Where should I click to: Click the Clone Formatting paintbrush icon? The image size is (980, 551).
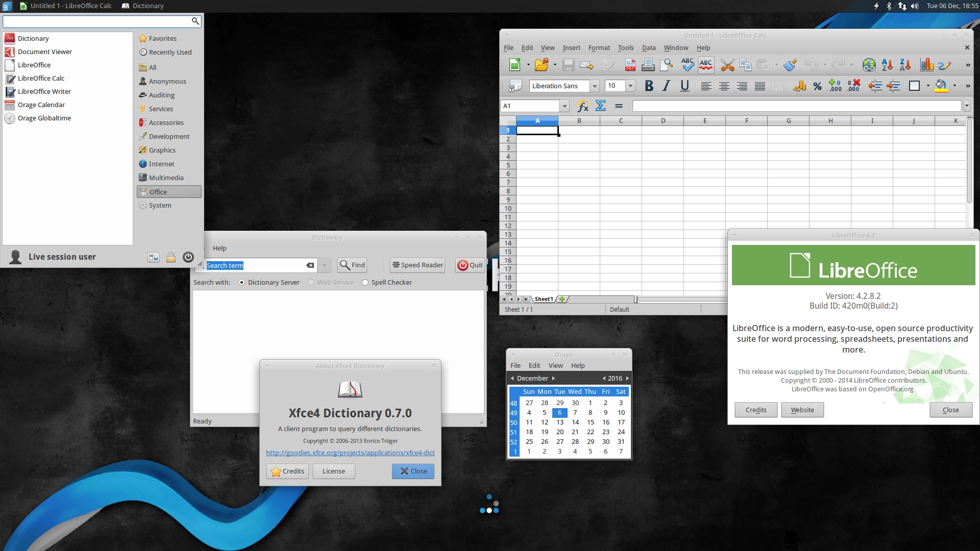click(x=790, y=65)
